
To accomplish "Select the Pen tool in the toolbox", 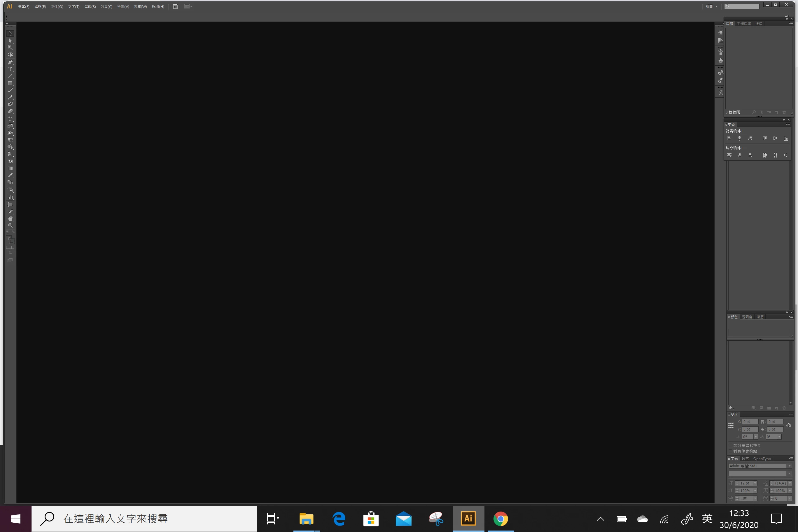I will 10,62.
